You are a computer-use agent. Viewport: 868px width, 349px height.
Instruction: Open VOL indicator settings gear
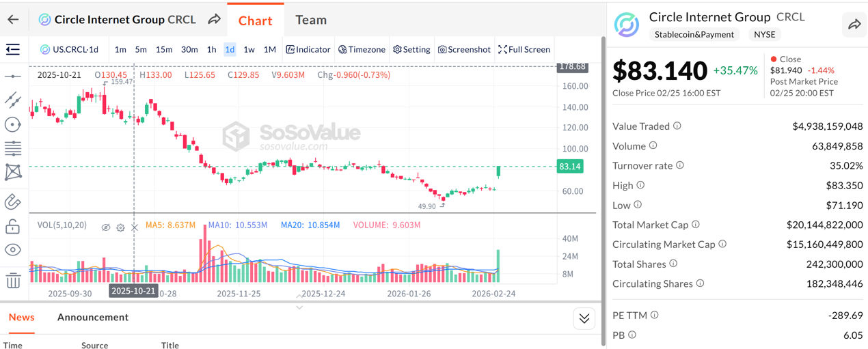[120, 227]
